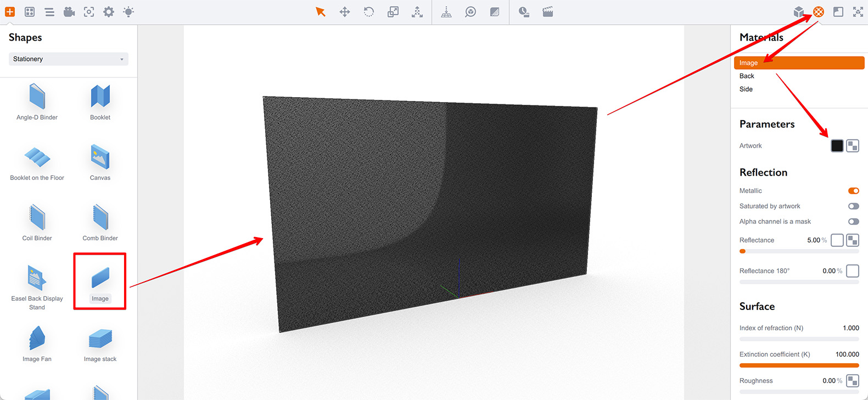The image size is (868, 400).
Task: Select the Move tool in toolbar
Action: coord(345,12)
